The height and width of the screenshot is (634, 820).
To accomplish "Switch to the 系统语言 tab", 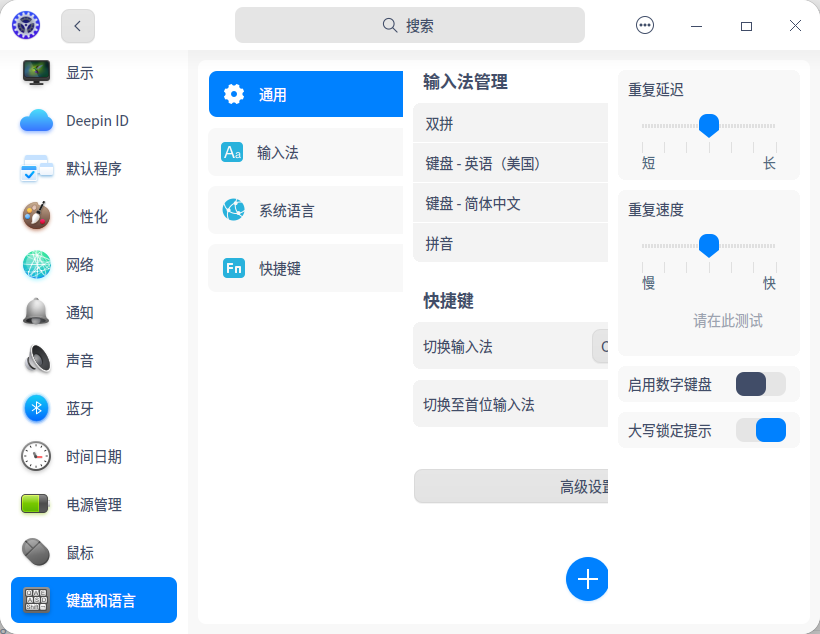I will (x=304, y=210).
